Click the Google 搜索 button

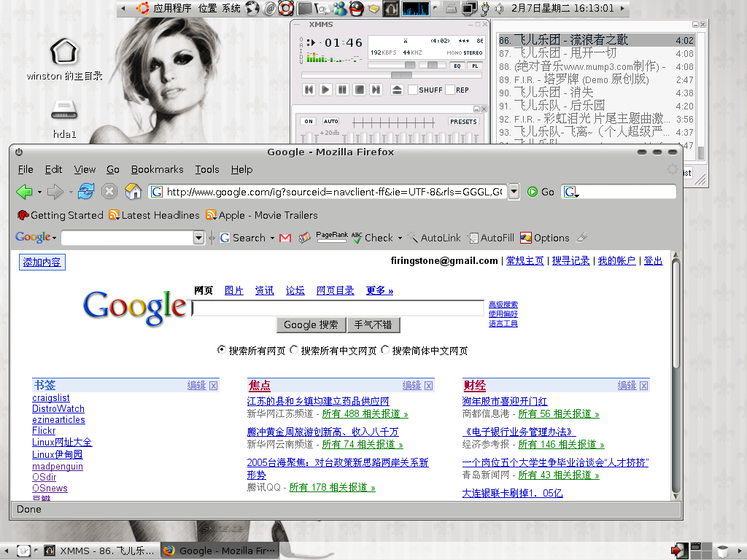311,324
